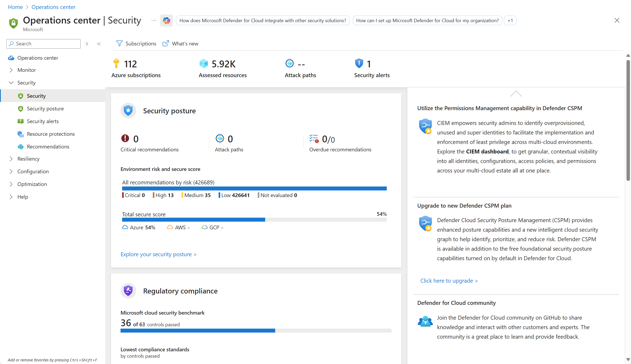The height and width of the screenshot is (364, 631).
Task: Open What's new external link icon
Action: click(x=166, y=44)
